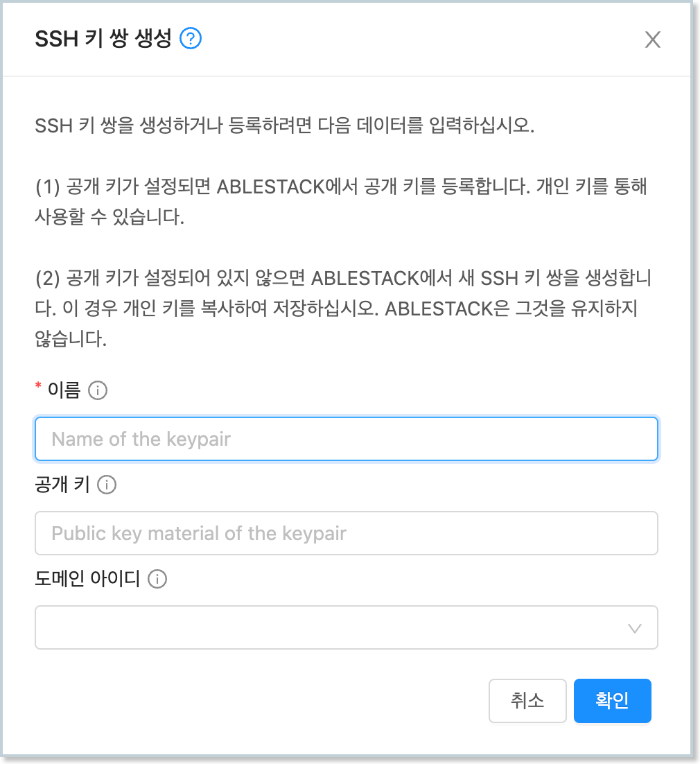This screenshot has width=700, height=764.
Task: Click the intro sentence about entering data
Action: (x=285, y=128)
